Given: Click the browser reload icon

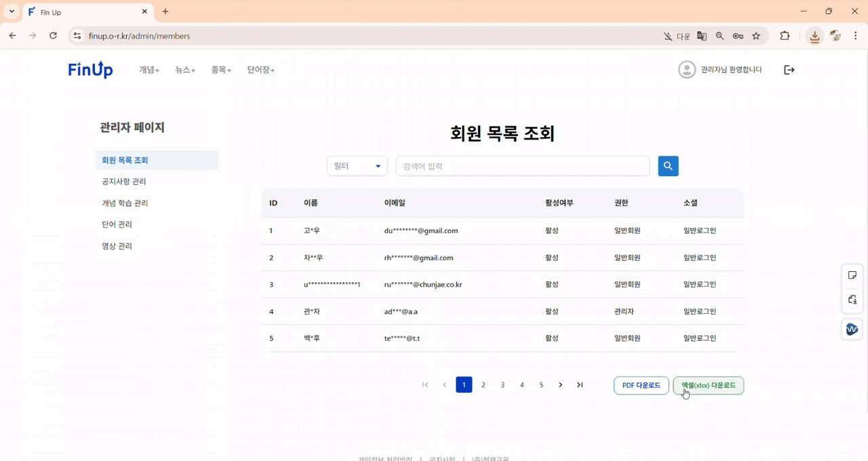Looking at the screenshot, I should 53,35.
